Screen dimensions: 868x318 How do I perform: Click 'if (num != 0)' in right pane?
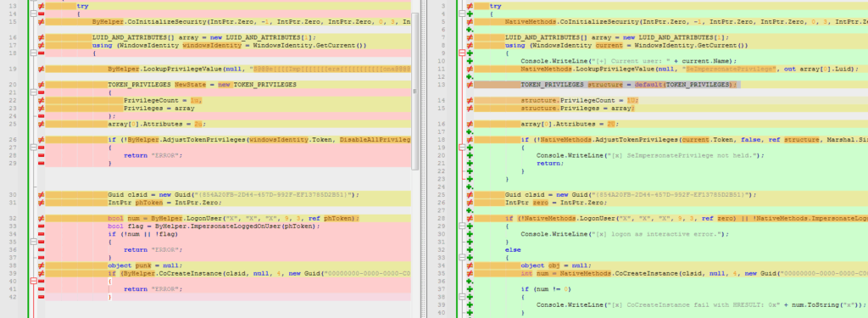coord(546,289)
